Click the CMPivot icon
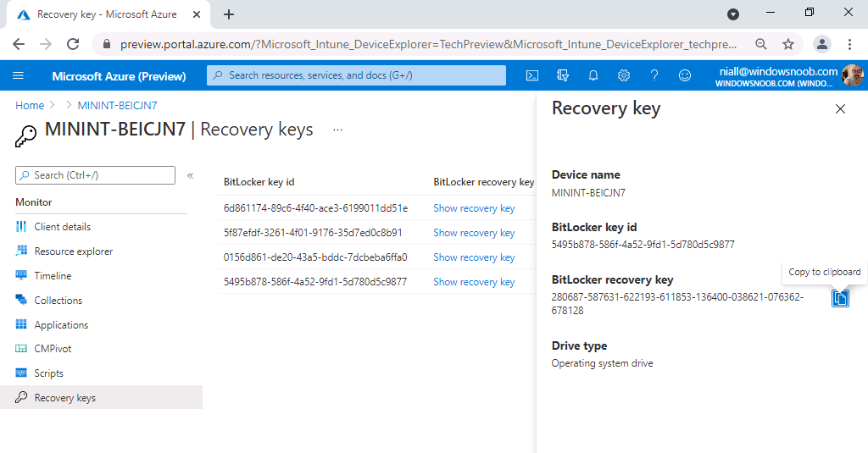Screen dimensions: 868x453 pos(21,349)
